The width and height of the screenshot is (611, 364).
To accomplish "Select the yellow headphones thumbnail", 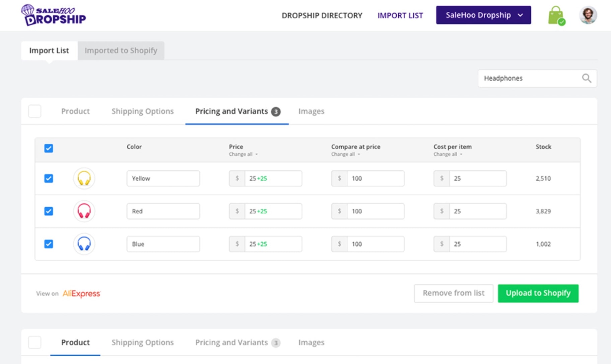I will click(84, 178).
